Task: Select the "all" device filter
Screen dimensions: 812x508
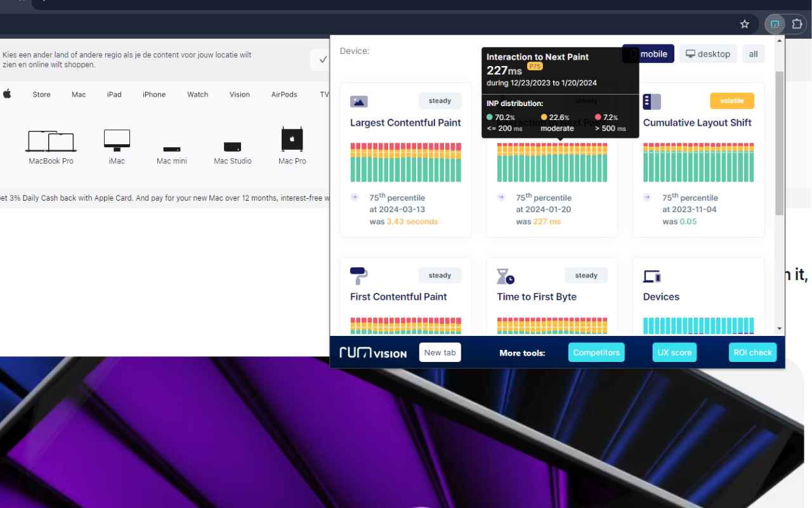Action: click(753, 53)
